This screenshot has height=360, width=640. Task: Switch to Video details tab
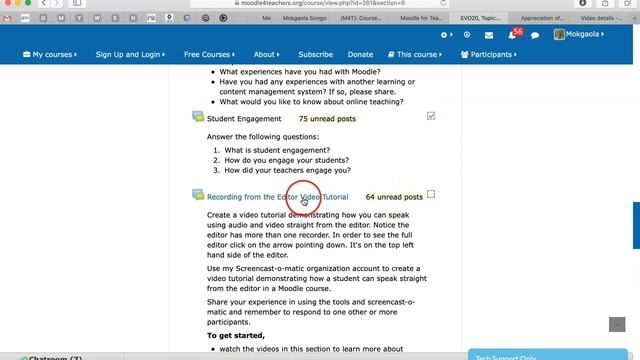[601, 18]
